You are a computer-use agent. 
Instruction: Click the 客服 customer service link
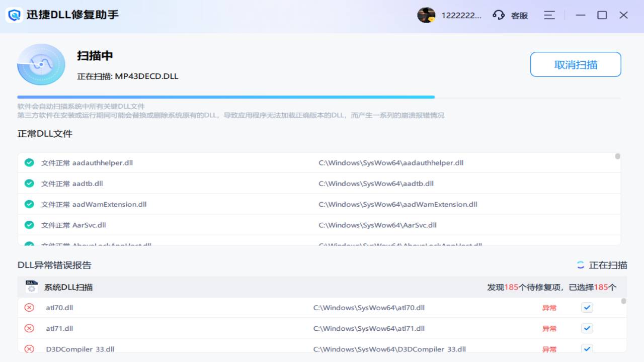coord(519,16)
